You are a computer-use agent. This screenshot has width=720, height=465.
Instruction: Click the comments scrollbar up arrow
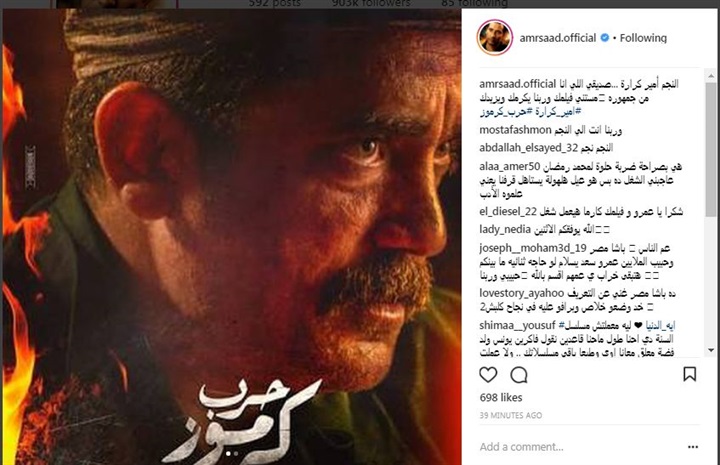[x=711, y=75]
